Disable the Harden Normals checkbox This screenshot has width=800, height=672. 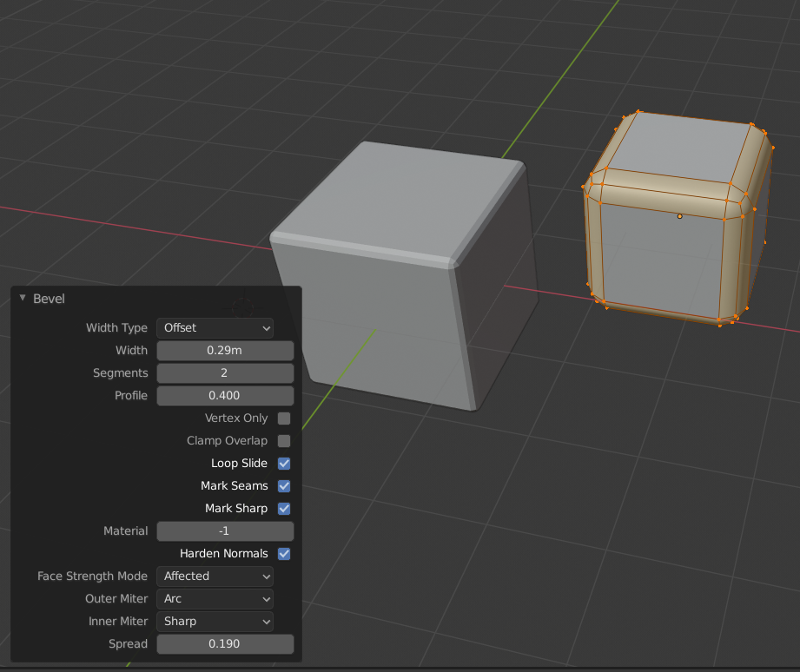pyautogui.click(x=283, y=553)
